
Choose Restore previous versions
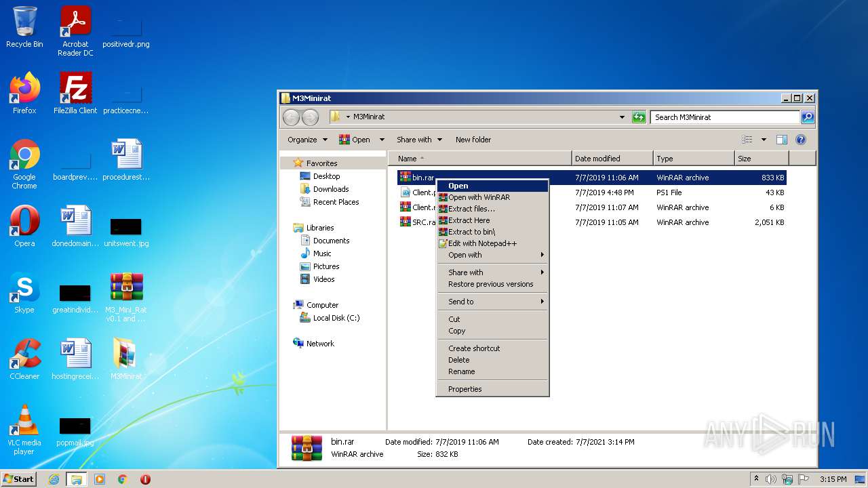coord(492,284)
